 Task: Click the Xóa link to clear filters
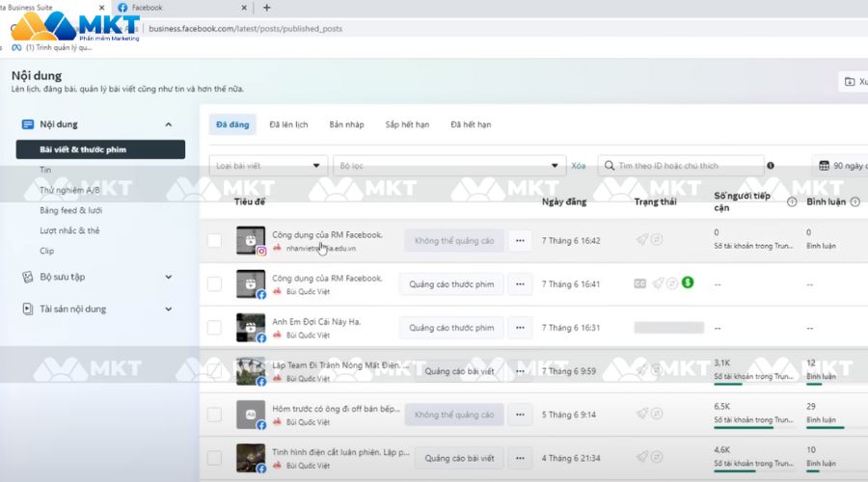[579, 166]
